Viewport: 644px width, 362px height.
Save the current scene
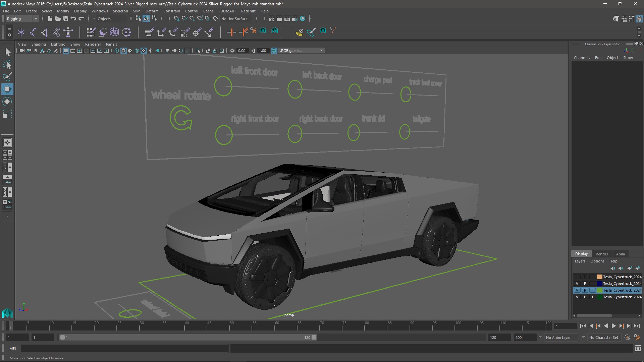click(x=66, y=19)
